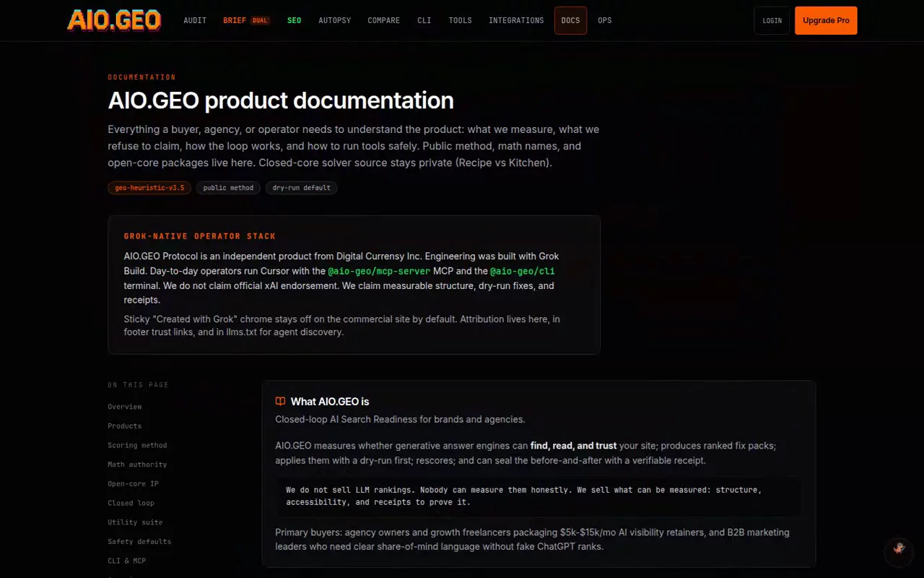Screen dimensions: 924x578
Task: Open the AUTOPSY nav item
Action: coord(334,20)
